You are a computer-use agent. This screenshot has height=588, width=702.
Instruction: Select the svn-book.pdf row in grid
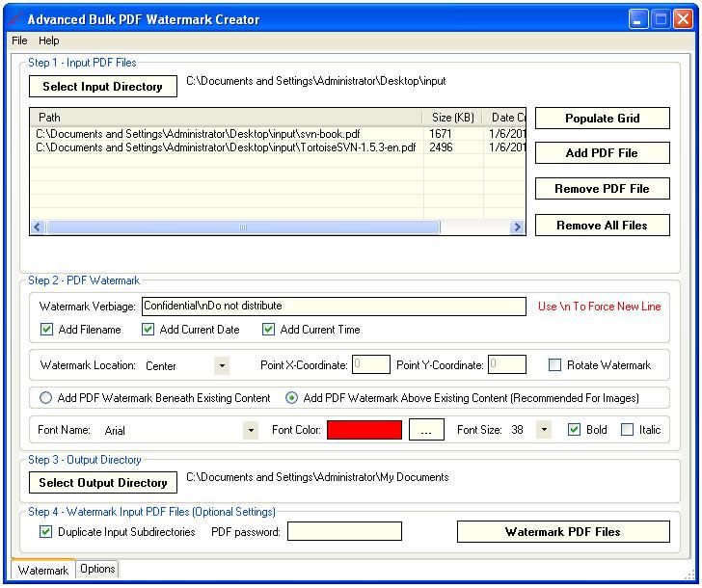226,134
